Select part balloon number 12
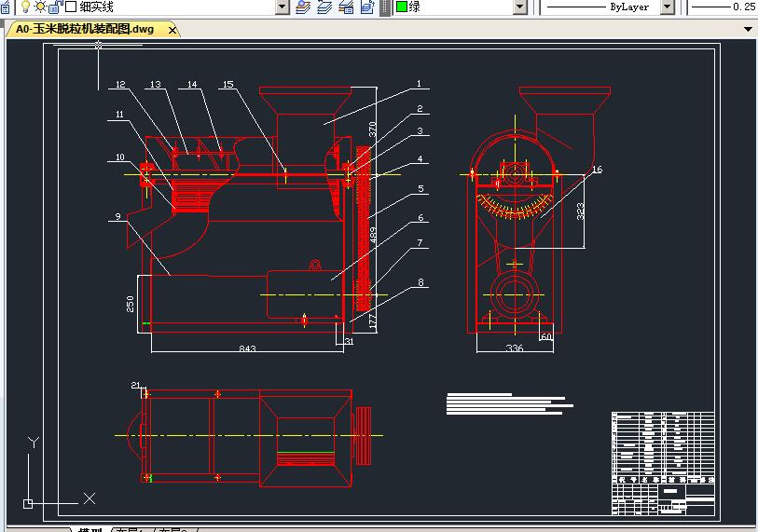 point(120,84)
